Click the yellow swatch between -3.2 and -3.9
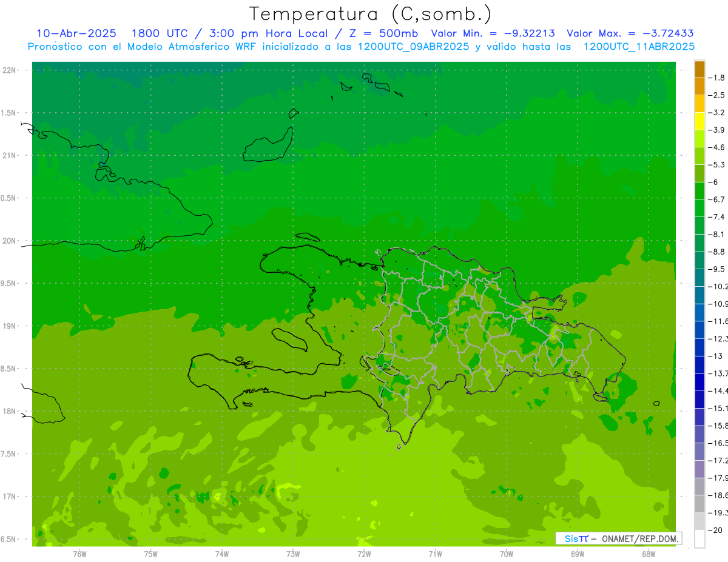 (699, 121)
